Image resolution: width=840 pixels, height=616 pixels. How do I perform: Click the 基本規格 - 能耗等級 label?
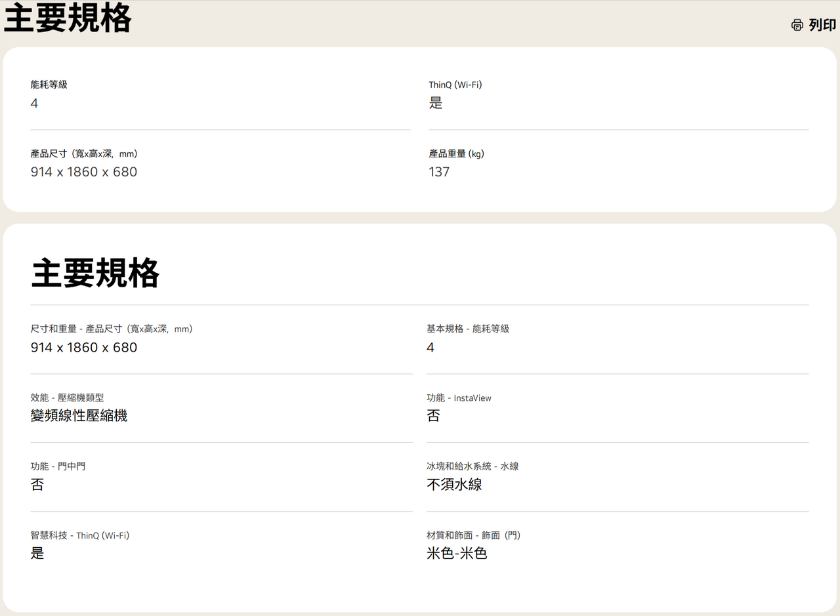[467, 329]
